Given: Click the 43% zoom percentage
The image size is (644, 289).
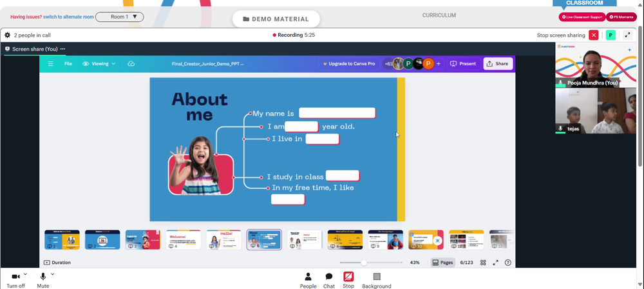Looking at the screenshot, I should click(x=415, y=263).
